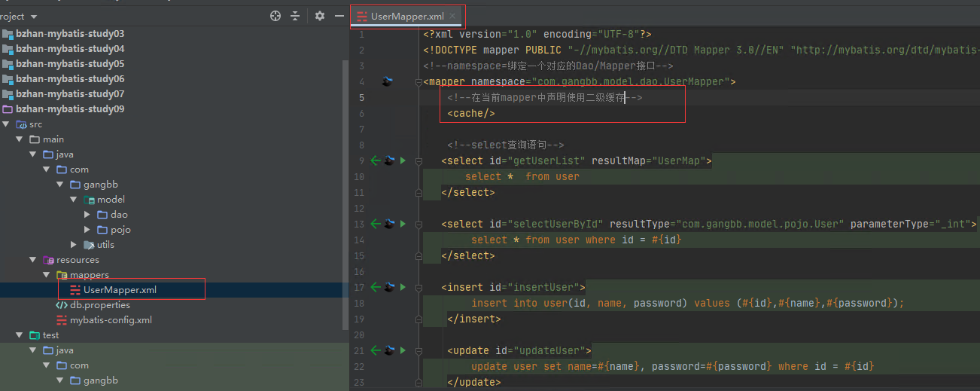Select the utils package row
This screenshot has height=391, width=980.
173,245
